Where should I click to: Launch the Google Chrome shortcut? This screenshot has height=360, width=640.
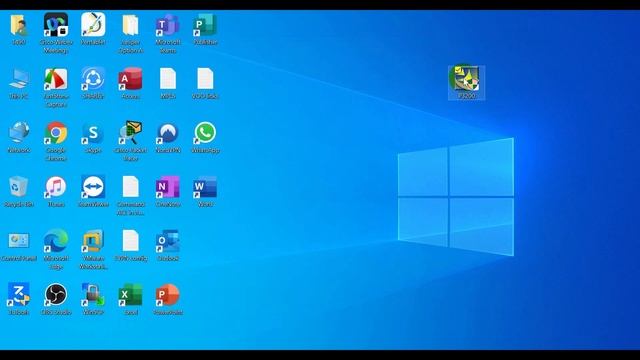56,133
